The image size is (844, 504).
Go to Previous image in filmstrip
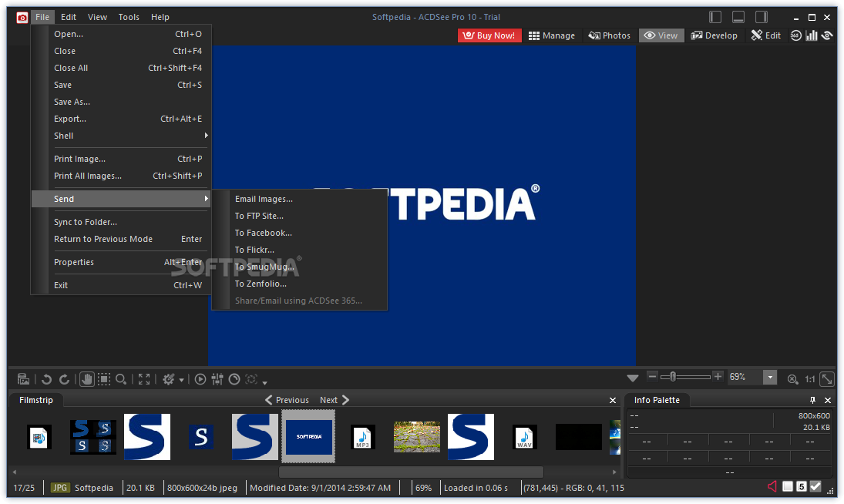click(x=287, y=400)
